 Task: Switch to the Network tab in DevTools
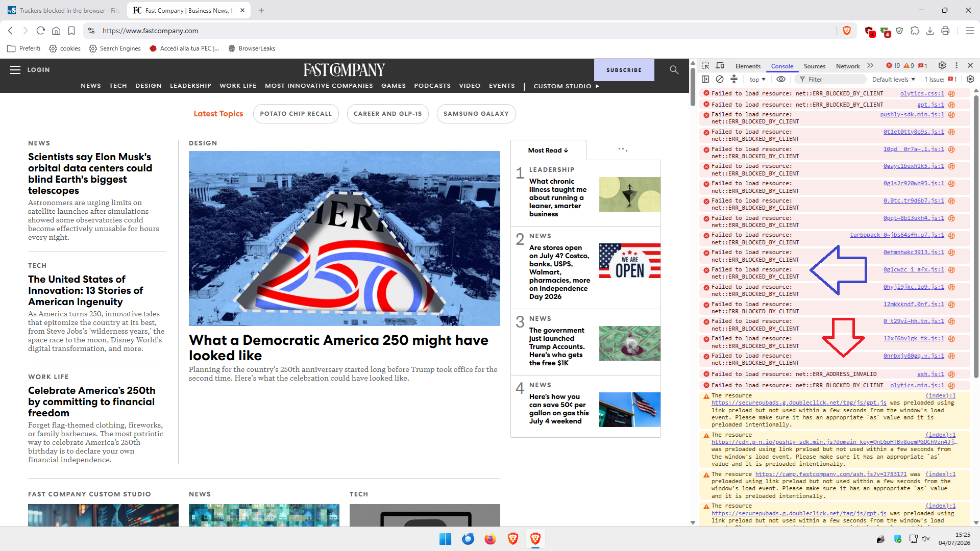click(x=848, y=66)
